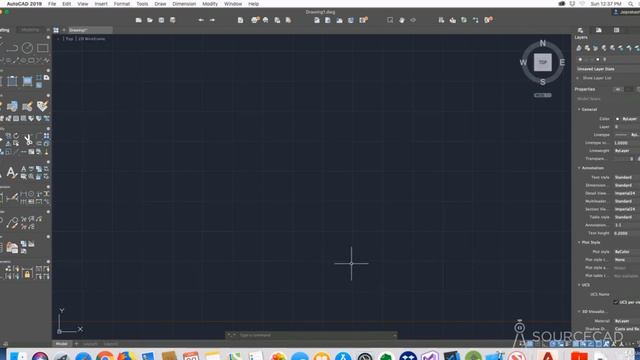Click S on the ViewCube compass
Viewport: 640px width, 360px height.
click(x=542, y=82)
